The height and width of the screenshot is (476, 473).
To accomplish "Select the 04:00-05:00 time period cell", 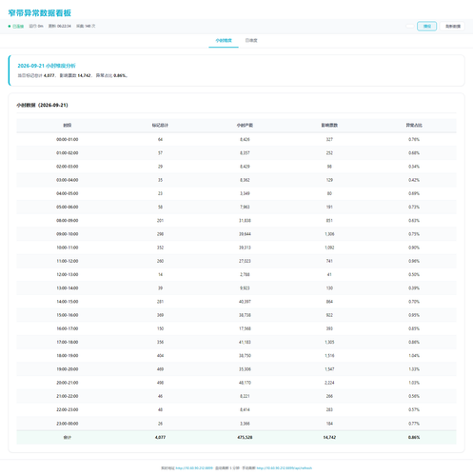I will (x=68, y=193).
